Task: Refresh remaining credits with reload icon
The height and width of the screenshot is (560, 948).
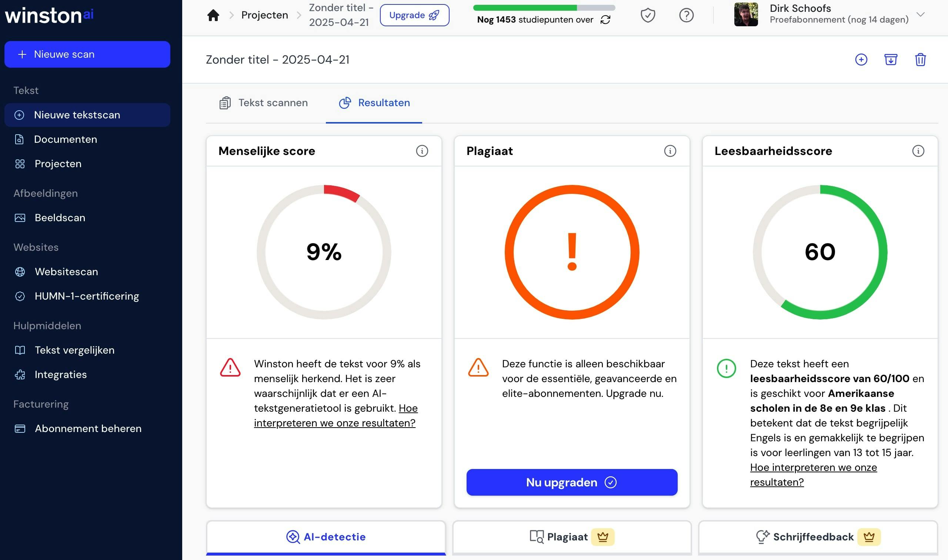Action: pyautogui.click(x=605, y=20)
